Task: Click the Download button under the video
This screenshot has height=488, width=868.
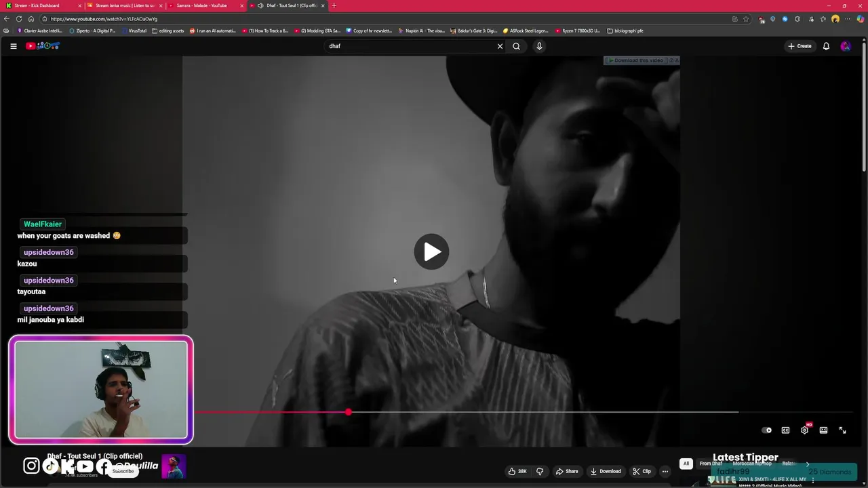Action: [606, 471]
